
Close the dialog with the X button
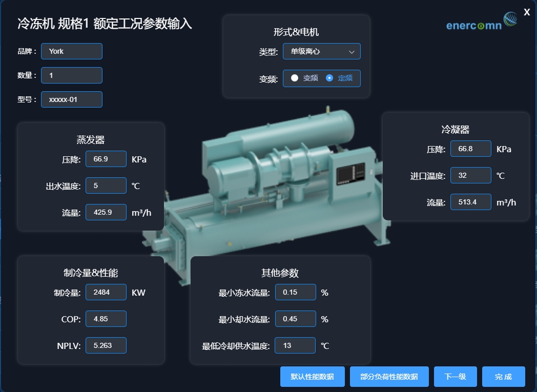tap(527, 12)
